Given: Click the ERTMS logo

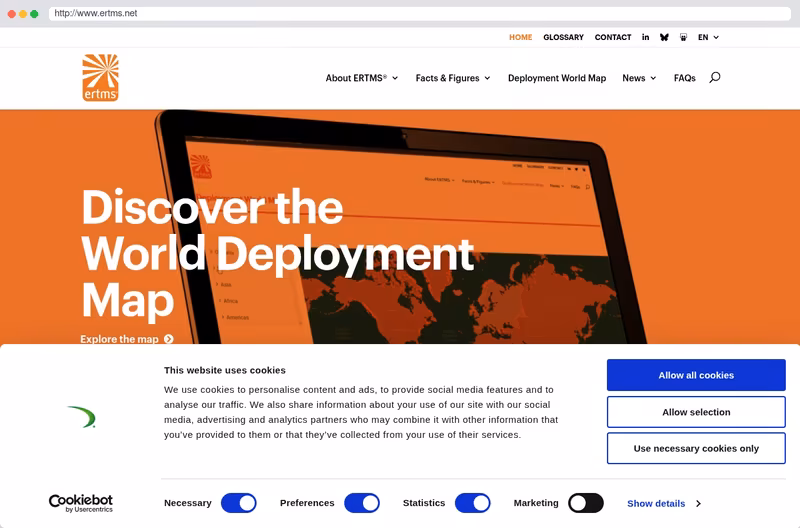Looking at the screenshot, I should (101, 78).
